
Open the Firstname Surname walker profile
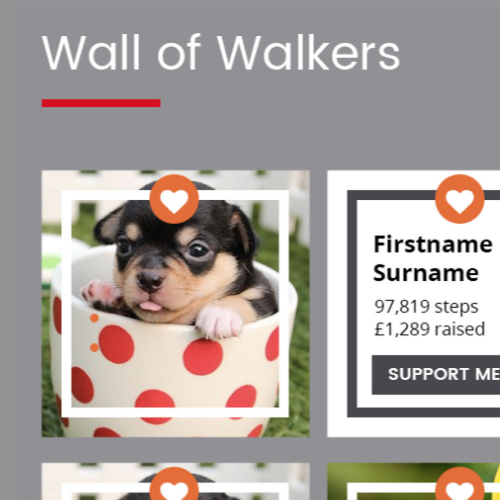[433, 258]
